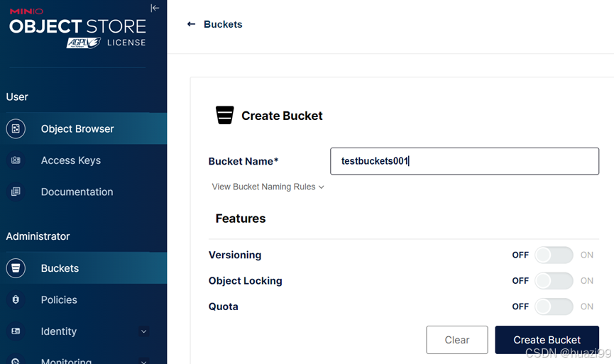Viewport: 614px width, 364px height.
Task: Click the OFF label beside Object Locking
Action: click(520, 281)
